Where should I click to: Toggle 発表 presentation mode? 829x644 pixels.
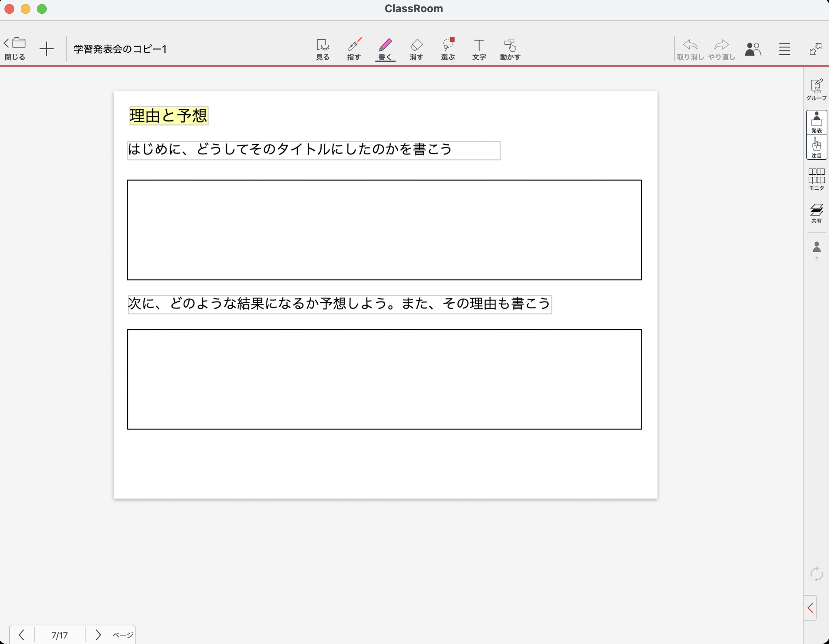816,122
